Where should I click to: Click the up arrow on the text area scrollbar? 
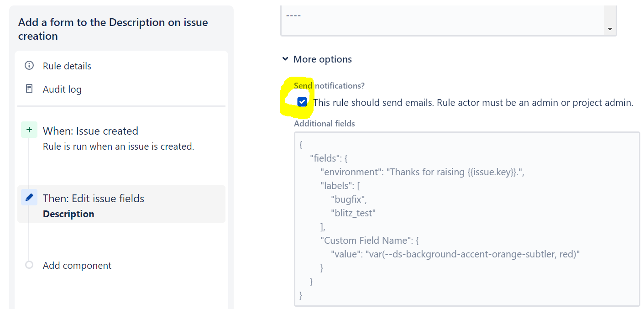click(x=610, y=8)
